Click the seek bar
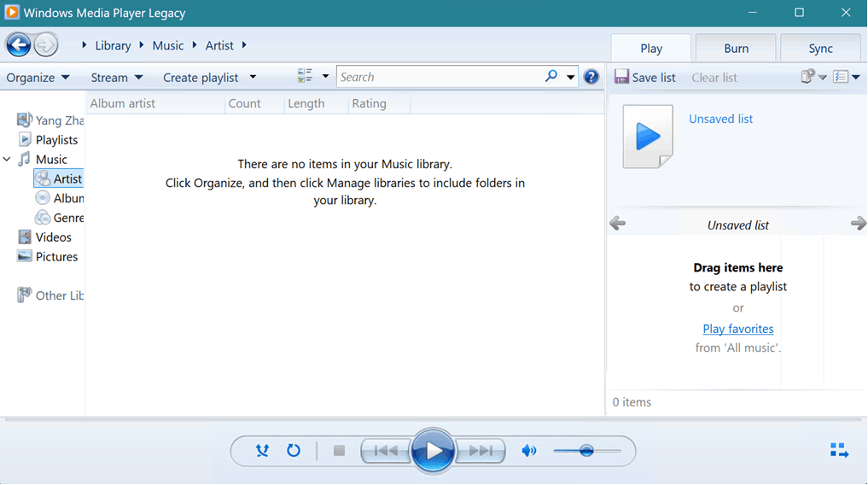The width and height of the screenshot is (868, 485). point(434,420)
